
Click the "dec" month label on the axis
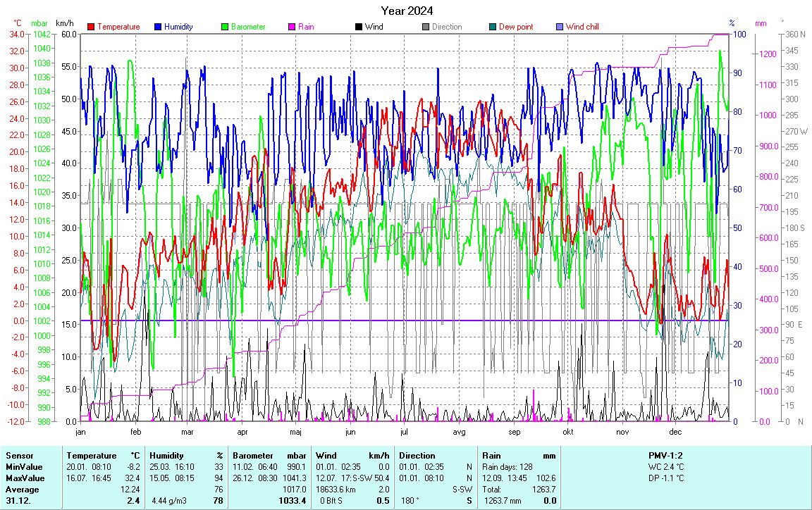tap(675, 433)
